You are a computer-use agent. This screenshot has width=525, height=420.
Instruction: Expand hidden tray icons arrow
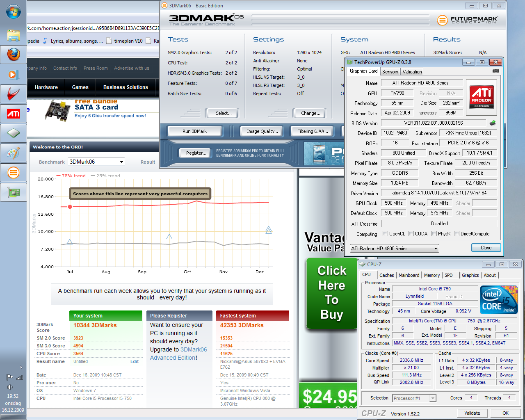pos(21,367)
